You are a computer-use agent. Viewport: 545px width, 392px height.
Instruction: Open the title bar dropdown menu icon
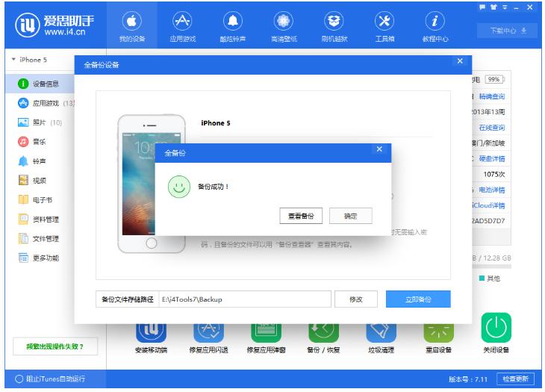[x=505, y=7]
